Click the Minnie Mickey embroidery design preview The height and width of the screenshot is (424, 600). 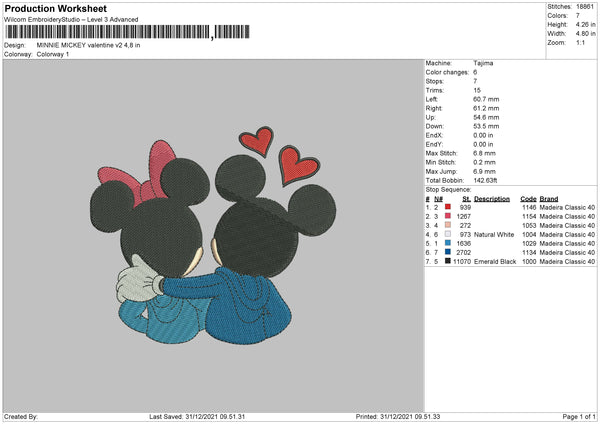213,236
